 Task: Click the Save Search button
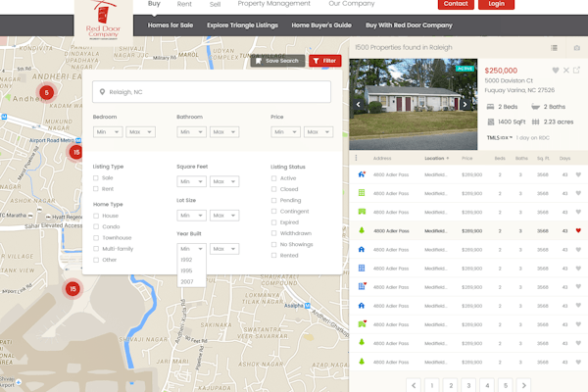[277, 61]
